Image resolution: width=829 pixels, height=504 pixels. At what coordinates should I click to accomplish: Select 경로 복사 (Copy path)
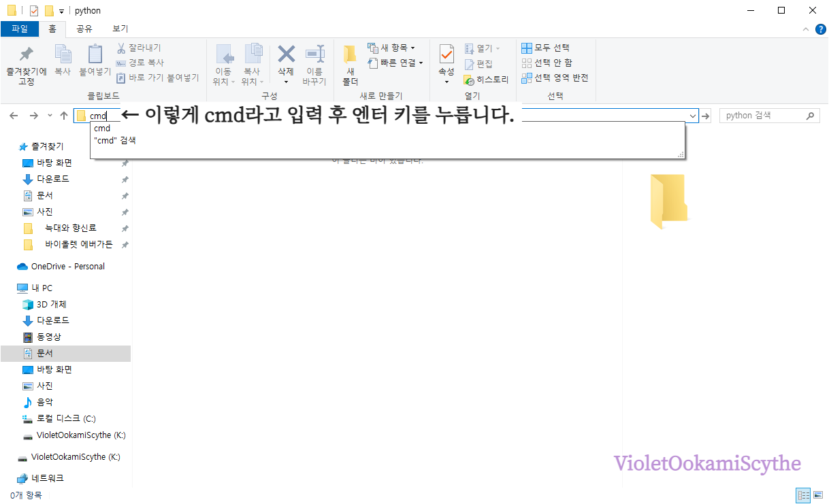coord(140,63)
